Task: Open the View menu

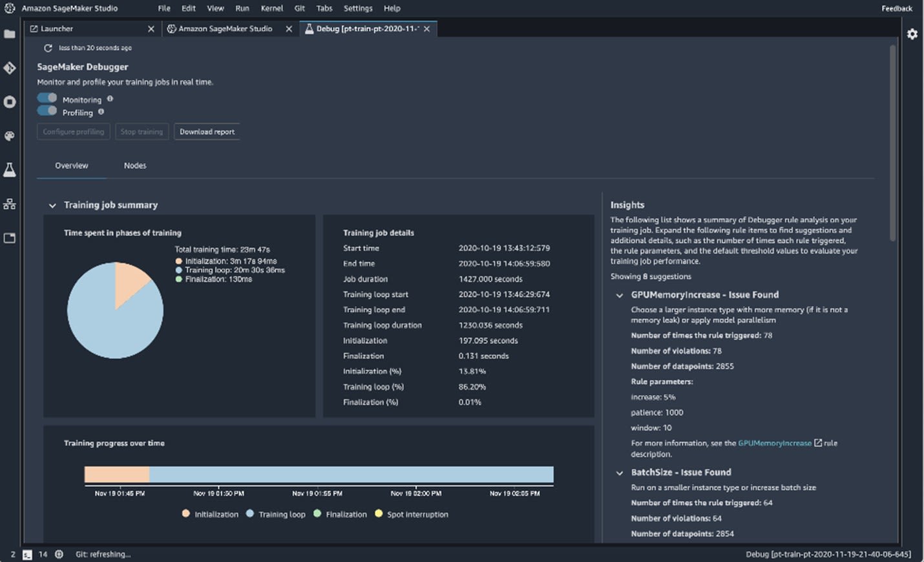Action: [x=215, y=8]
